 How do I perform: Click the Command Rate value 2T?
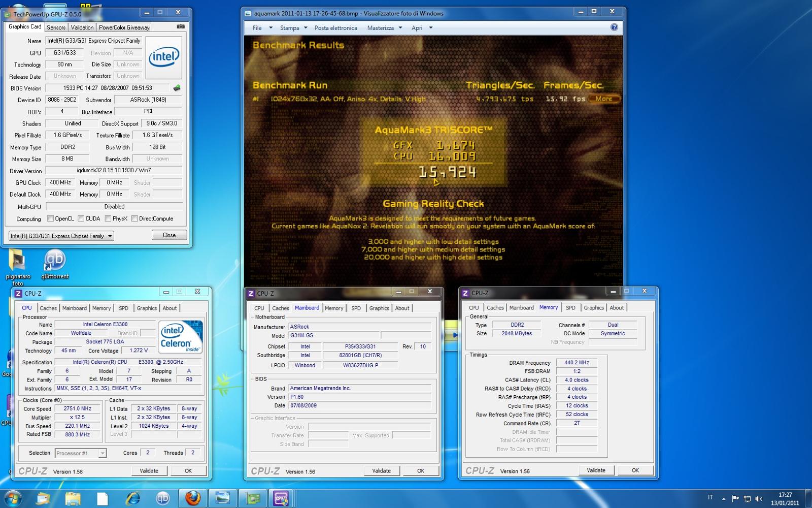coord(577,423)
